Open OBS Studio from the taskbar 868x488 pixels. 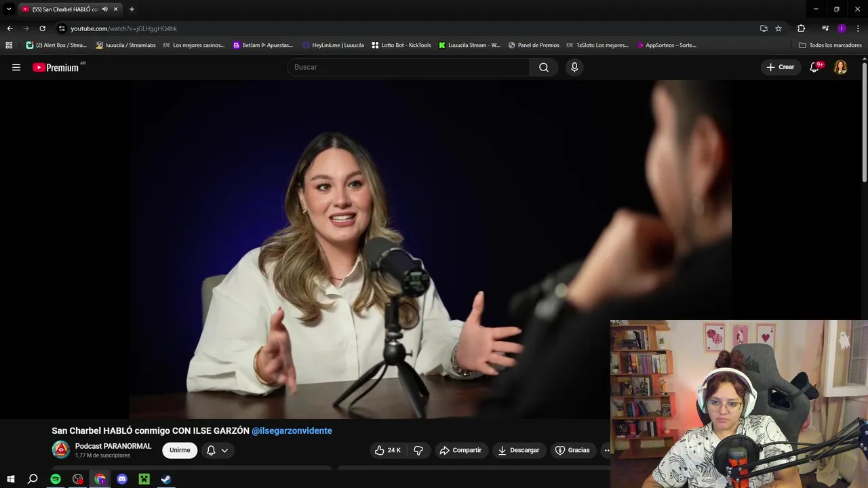click(78, 479)
